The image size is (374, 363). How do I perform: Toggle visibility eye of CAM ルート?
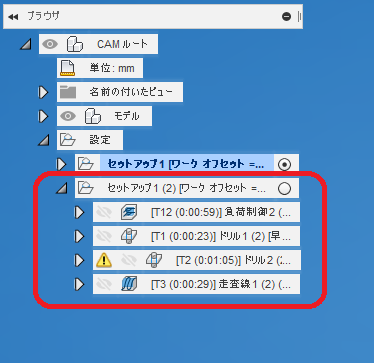point(50,44)
